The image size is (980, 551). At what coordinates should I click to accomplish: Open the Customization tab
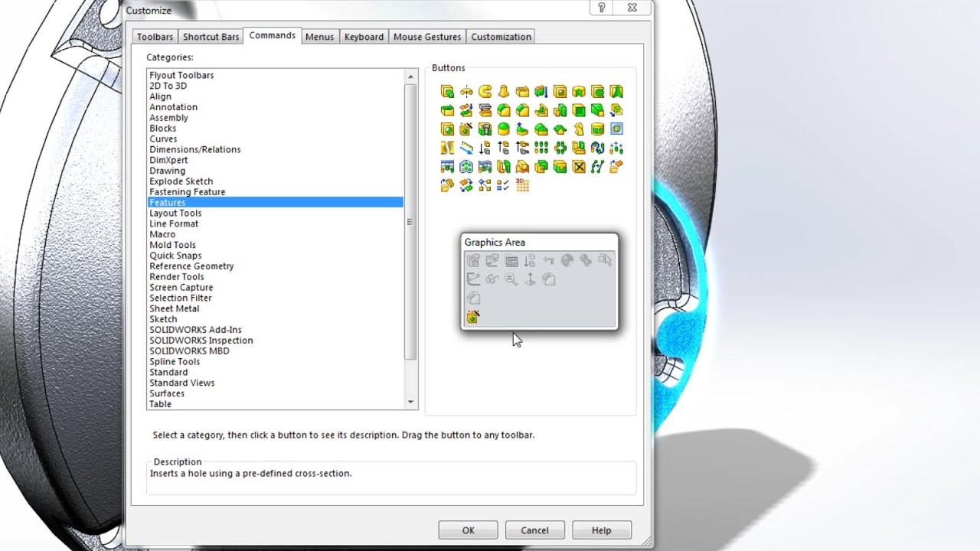pos(501,37)
